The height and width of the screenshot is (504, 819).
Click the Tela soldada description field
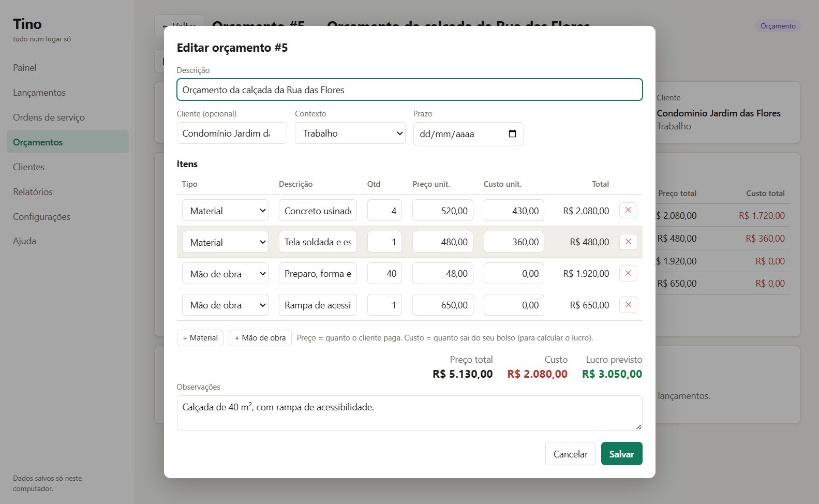[x=318, y=242]
